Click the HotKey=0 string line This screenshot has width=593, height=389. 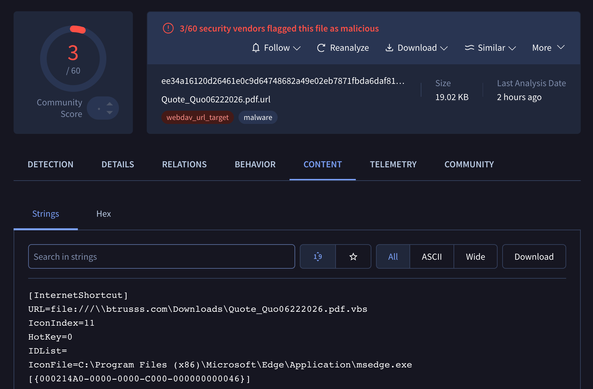[x=50, y=337]
